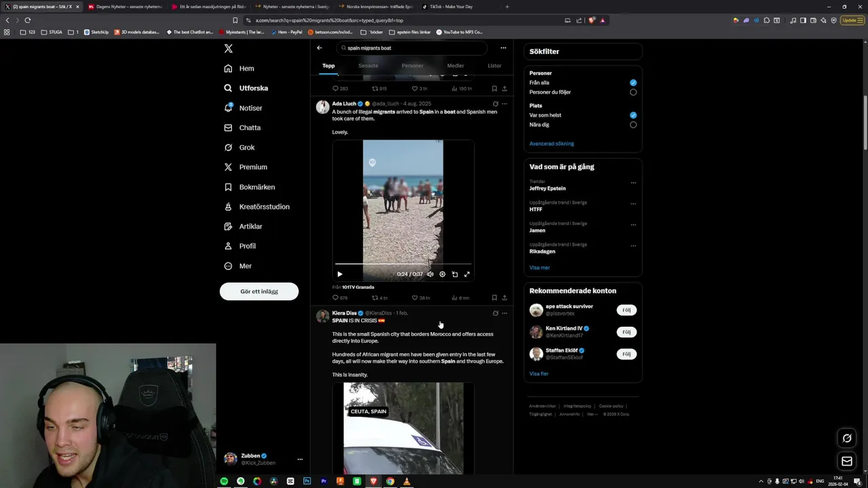The width and height of the screenshot is (868, 488).
Task: Open the 'Avancerad sökning' link
Action: [x=551, y=144]
